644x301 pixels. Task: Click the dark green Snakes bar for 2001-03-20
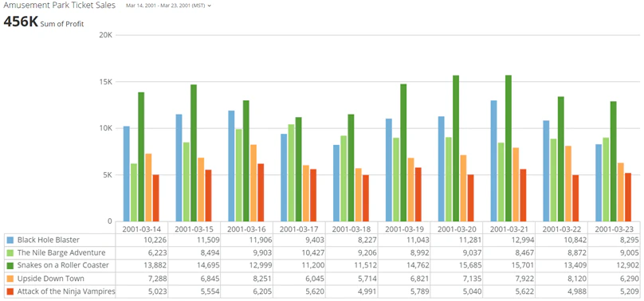point(456,148)
